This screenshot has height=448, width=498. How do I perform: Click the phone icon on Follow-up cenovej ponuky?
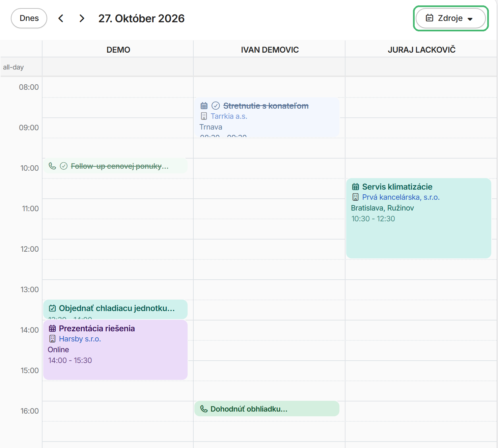(52, 166)
